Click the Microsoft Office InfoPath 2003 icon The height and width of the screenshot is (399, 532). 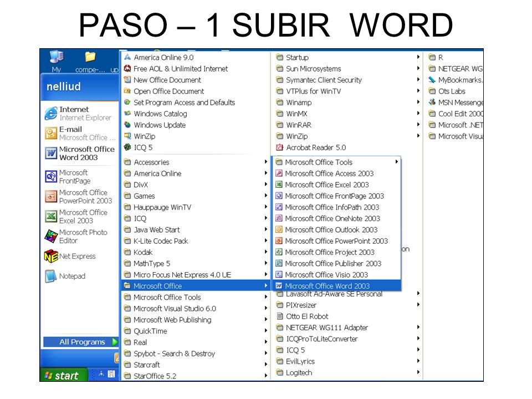pos(279,207)
